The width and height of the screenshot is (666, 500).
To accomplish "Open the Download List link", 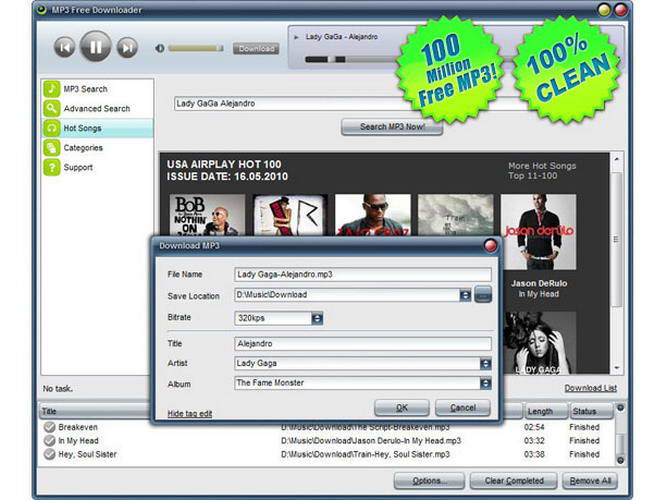I will (590, 388).
